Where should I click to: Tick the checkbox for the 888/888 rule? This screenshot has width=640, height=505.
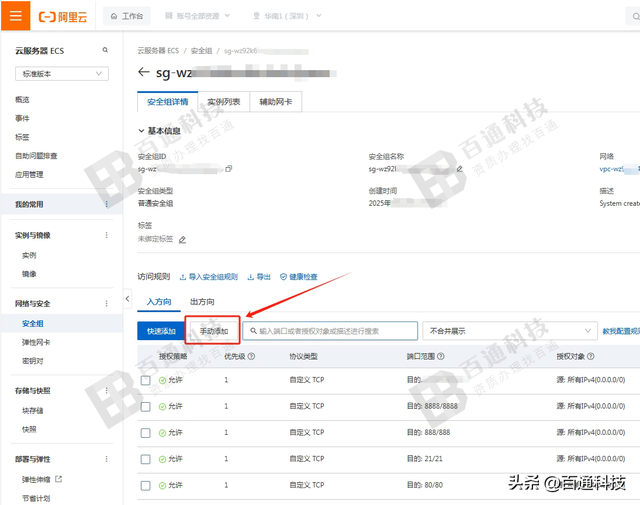point(145,433)
